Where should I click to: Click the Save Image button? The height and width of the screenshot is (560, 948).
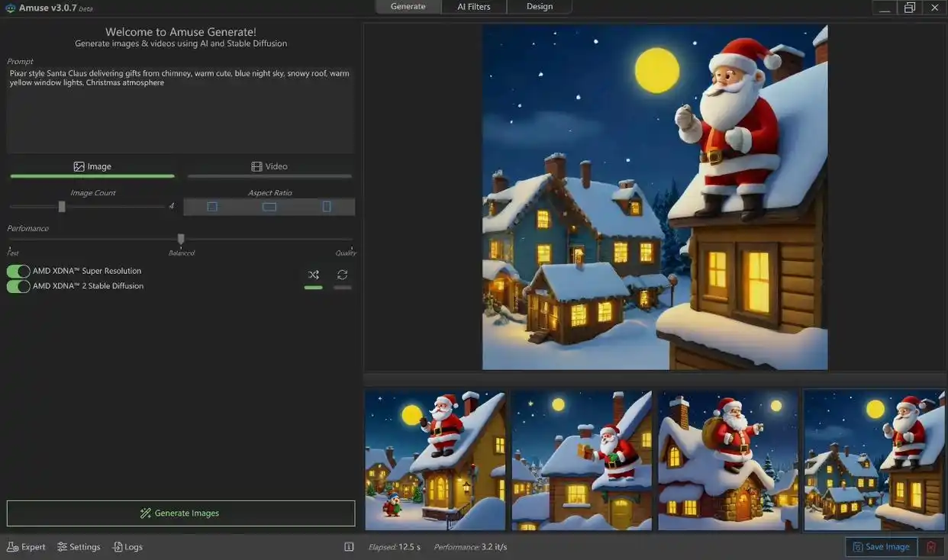pos(881,547)
